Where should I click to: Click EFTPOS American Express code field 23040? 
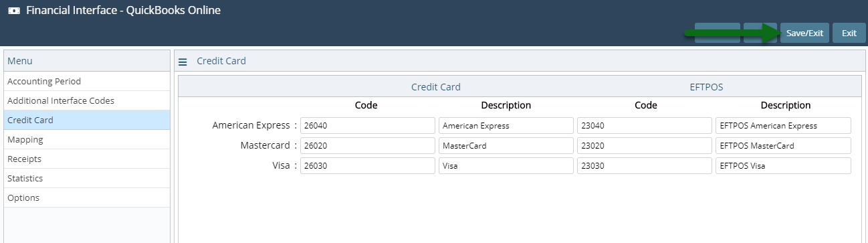(x=645, y=125)
